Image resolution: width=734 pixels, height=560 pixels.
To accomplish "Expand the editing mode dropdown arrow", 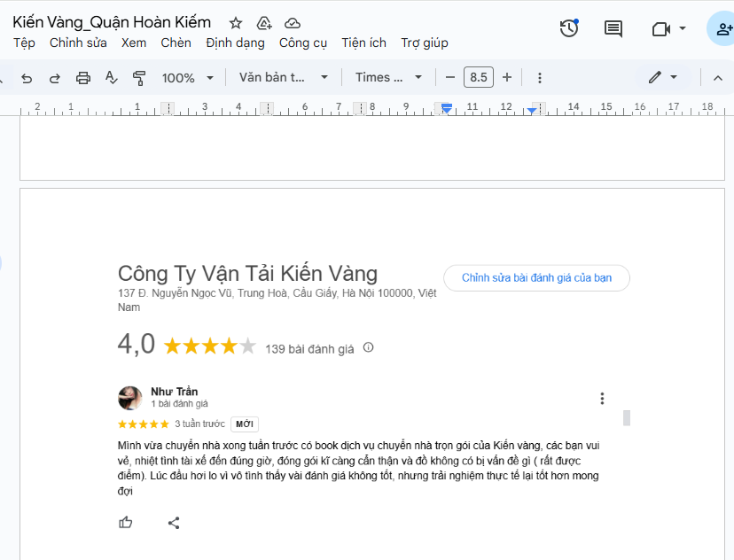I will [x=674, y=77].
